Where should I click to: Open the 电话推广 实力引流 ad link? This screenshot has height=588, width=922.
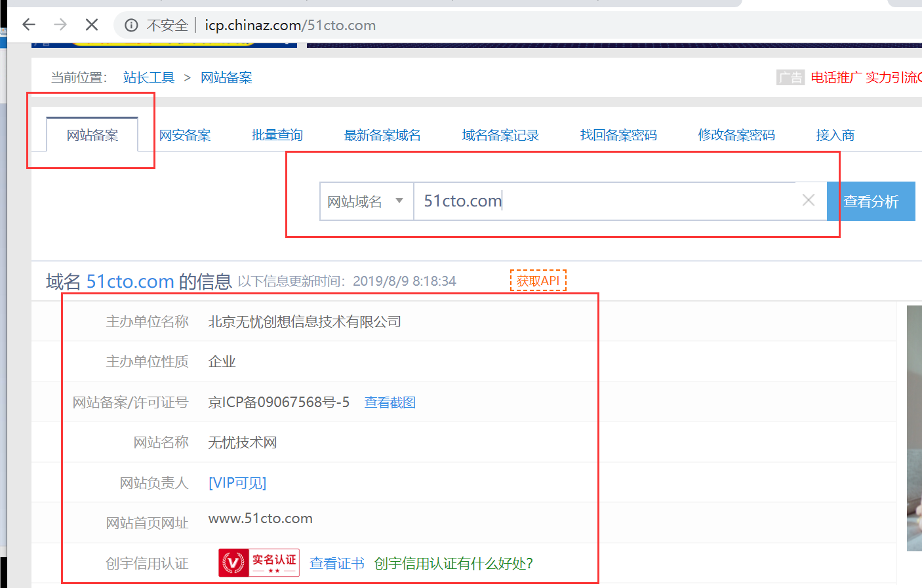866,77
